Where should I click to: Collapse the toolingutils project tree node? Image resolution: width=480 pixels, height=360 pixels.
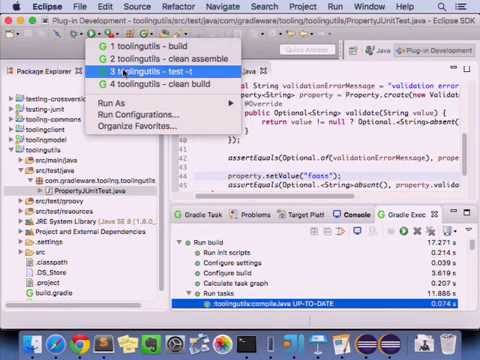(11, 150)
